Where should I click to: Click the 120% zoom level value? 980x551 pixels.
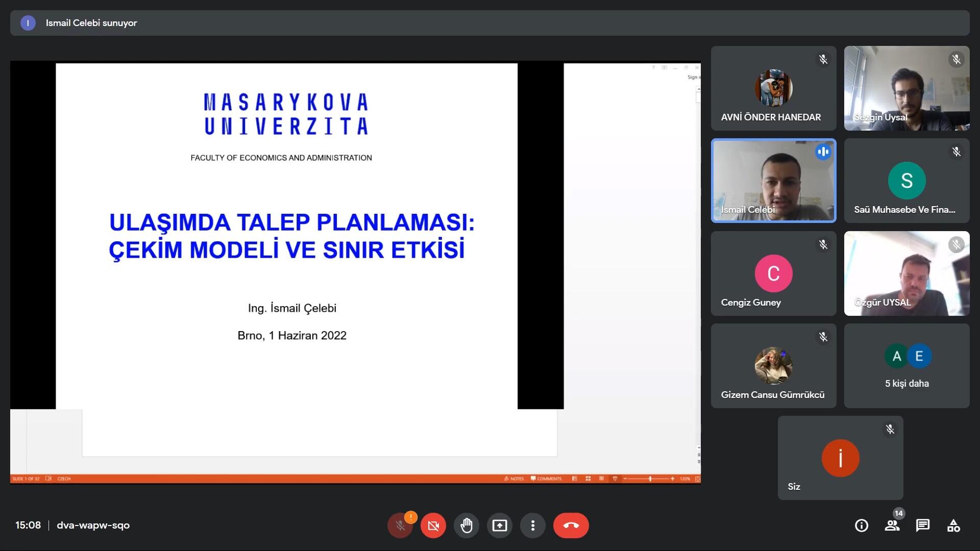685,479
